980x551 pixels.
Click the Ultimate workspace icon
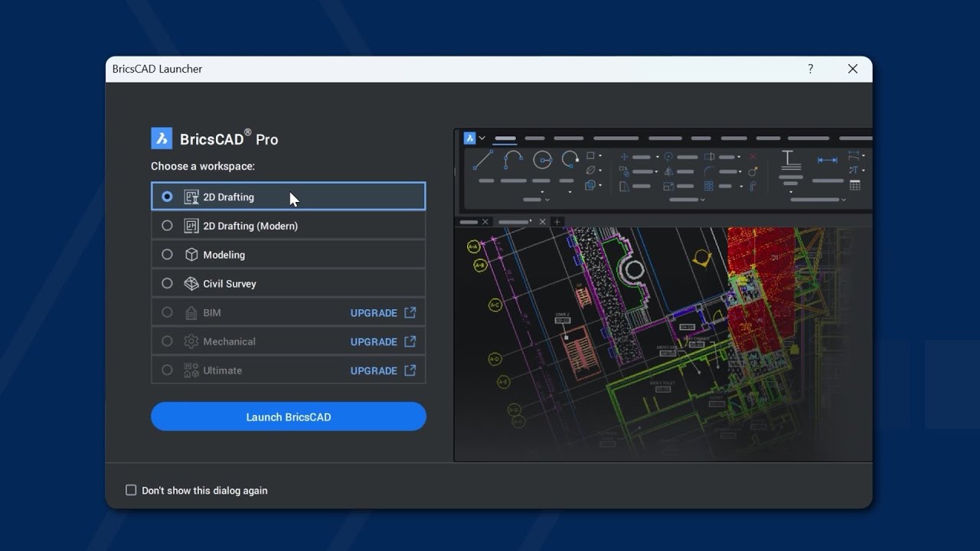(191, 370)
